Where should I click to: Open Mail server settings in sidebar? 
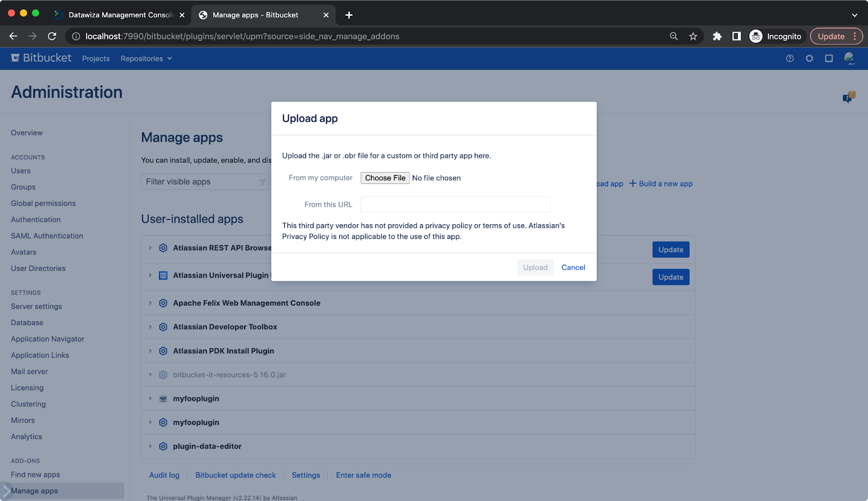[29, 372]
